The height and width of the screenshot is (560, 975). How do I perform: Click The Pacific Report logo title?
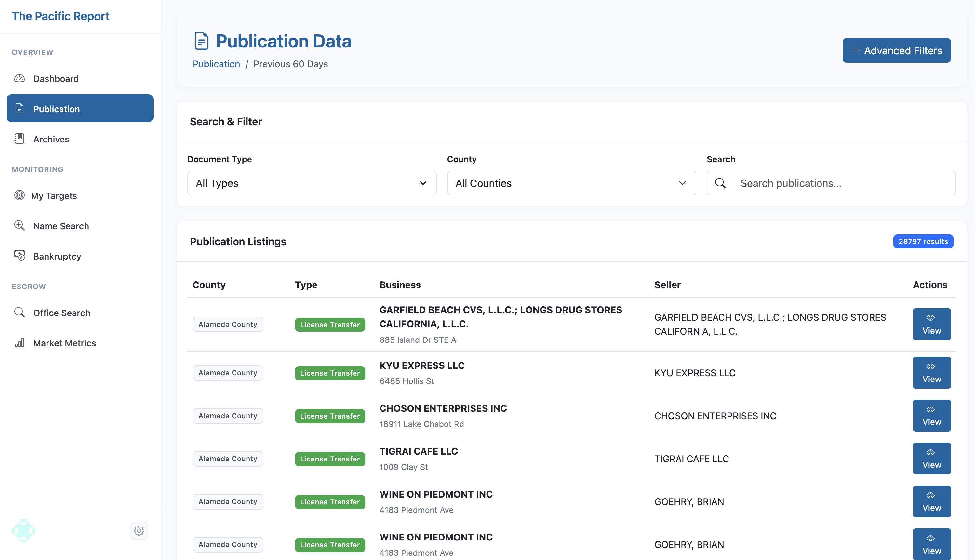[x=60, y=16]
